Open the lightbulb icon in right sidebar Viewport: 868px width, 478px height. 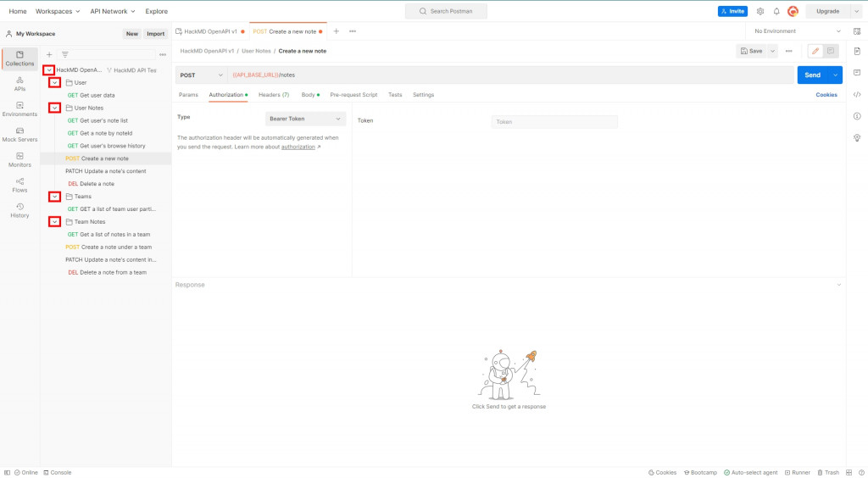click(857, 138)
